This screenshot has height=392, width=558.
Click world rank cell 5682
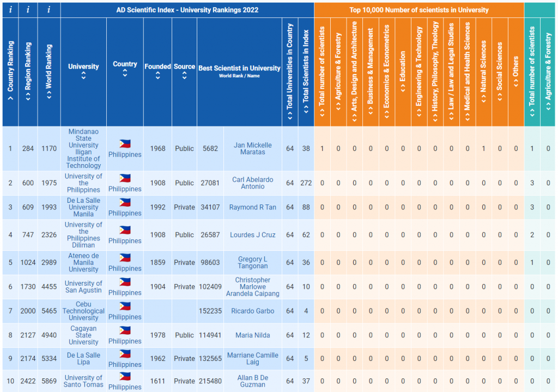coord(210,148)
